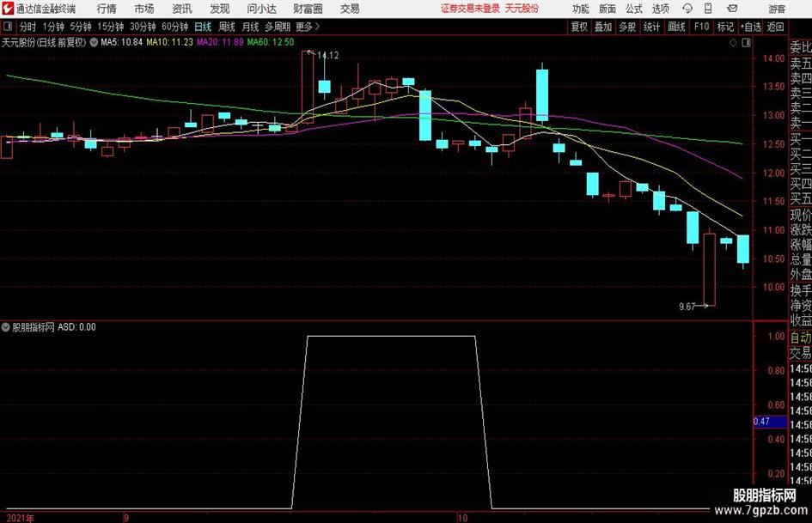Click the MA20: 11.89 indicator label
The width and height of the screenshot is (812, 523).
tap(220, 42)
